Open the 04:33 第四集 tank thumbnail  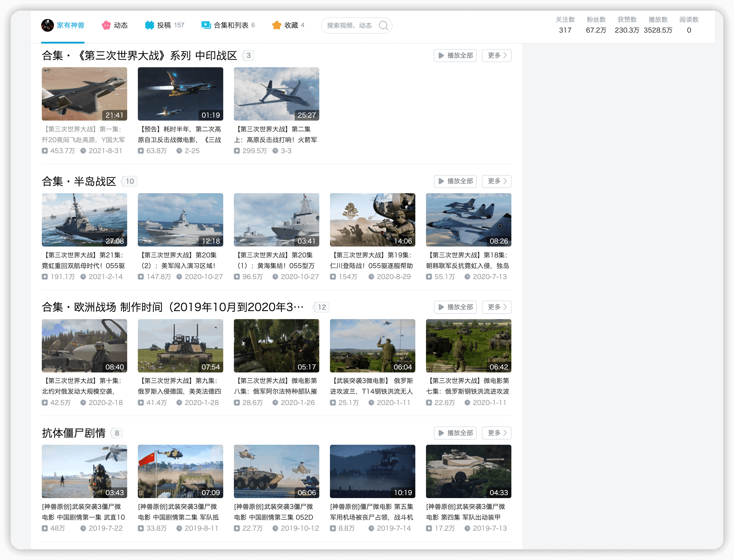pos(469,472)
